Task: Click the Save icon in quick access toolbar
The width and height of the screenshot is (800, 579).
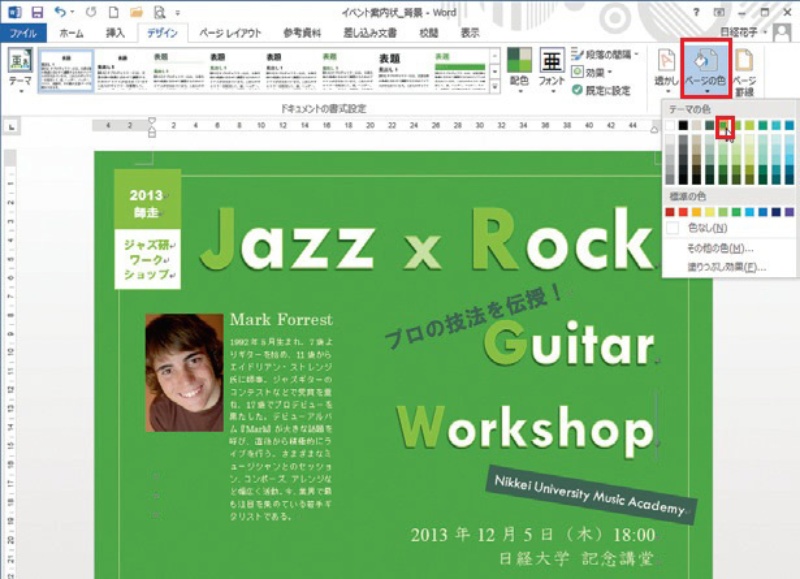Action: coord(36,12)
